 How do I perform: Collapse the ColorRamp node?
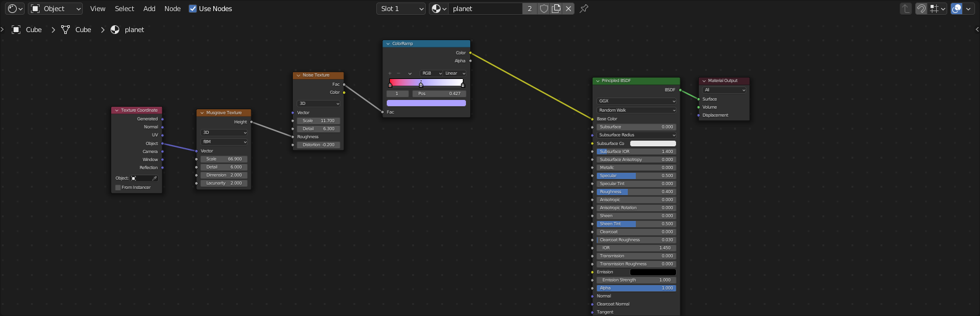tap(388, 44)
